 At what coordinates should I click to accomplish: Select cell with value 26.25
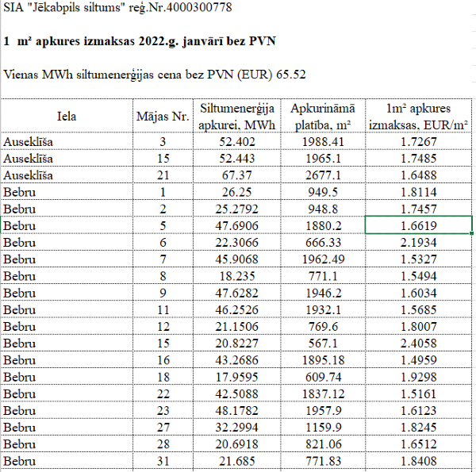click(236, 192)
